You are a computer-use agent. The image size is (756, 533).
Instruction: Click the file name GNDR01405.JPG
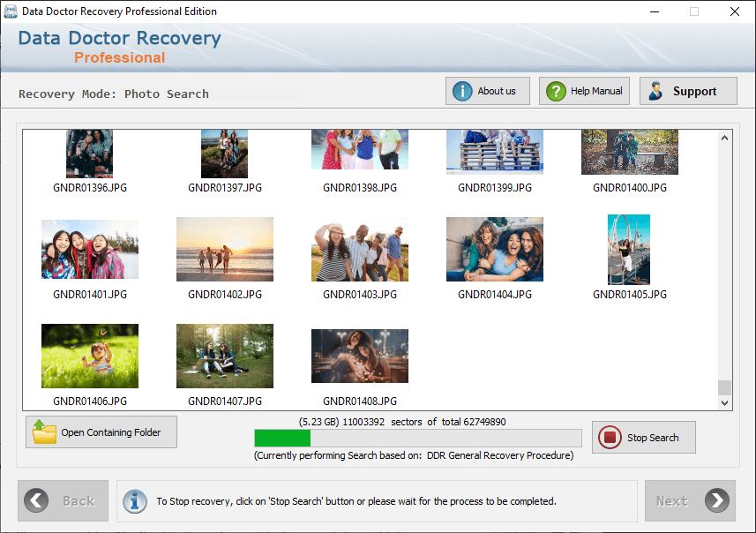coord(630,294)
